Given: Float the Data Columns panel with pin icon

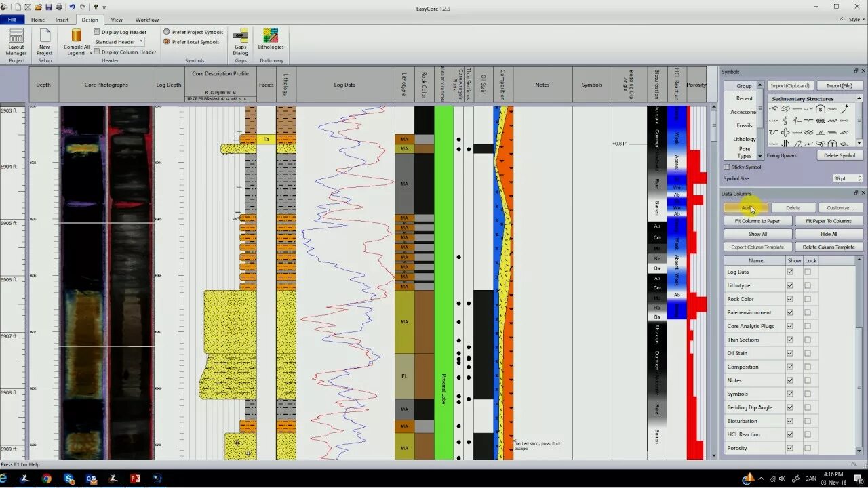Looking at the screenshot, I should tap(856, 194).
